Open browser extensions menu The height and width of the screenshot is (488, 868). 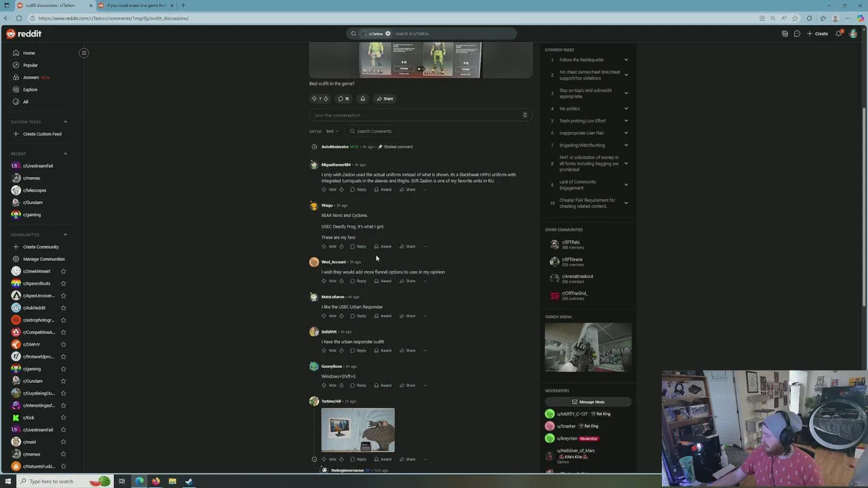pos(810,18)
